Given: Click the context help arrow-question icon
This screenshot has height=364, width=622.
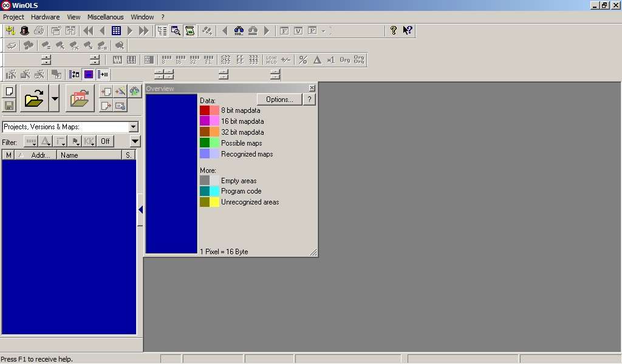Looking at the screenshot, I should 408,30.
